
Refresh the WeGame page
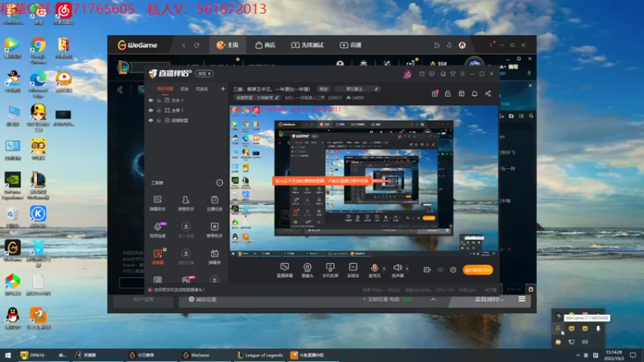[x=196, y=45]
